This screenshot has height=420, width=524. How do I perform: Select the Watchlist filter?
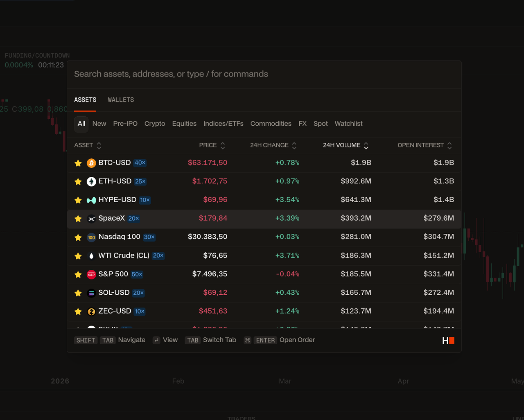(x=348, y=124)
